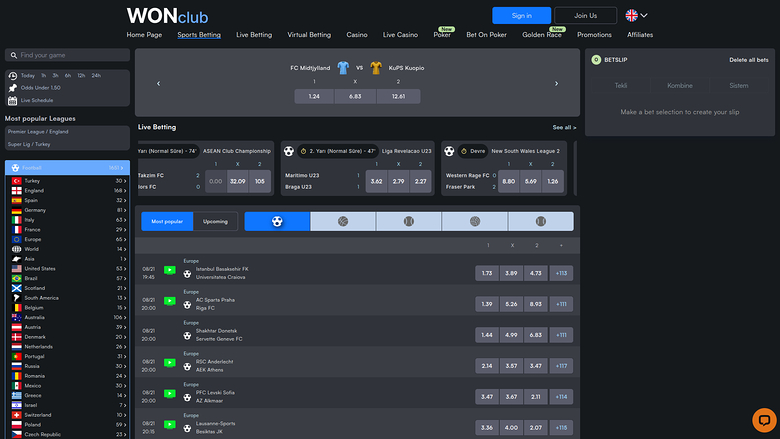This screenshot has width=780, height=439.
Task: Select odds 3.62 for Maritimo U23
Action: tap(377, 181)
